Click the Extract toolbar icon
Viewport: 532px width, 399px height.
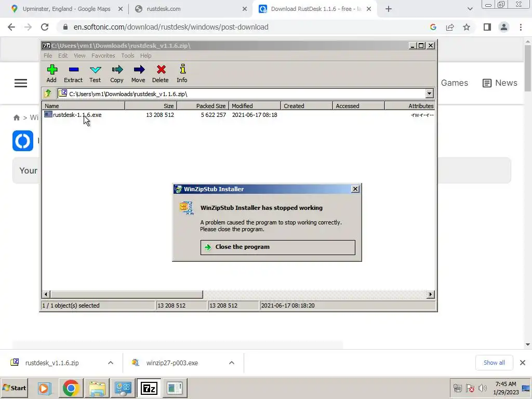click(x=73, y=74)
